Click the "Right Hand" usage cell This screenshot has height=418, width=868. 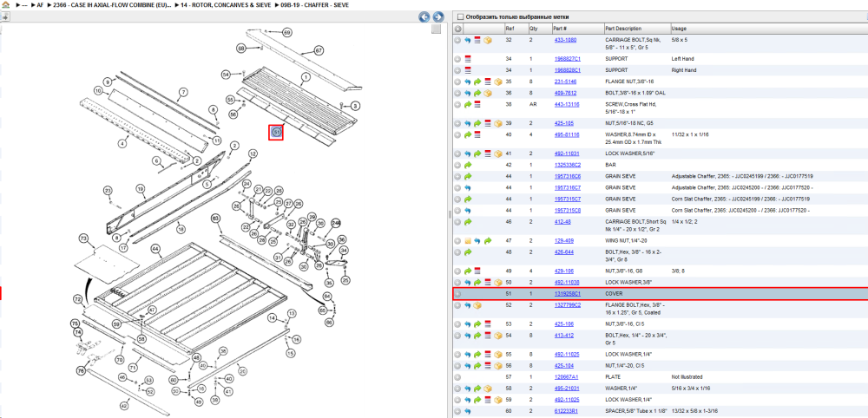point(684,70)
